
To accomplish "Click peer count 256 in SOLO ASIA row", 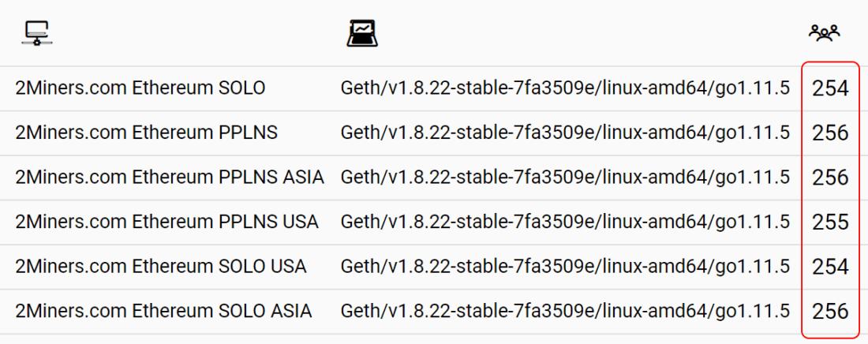I will pyautogui.click(x=829, y=311).
